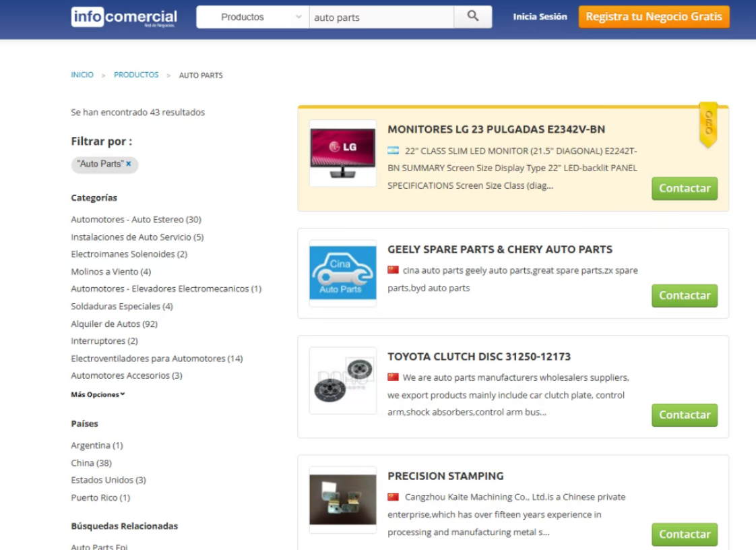Click Contactar for Toyota Clutch Disc

[684, 415]
